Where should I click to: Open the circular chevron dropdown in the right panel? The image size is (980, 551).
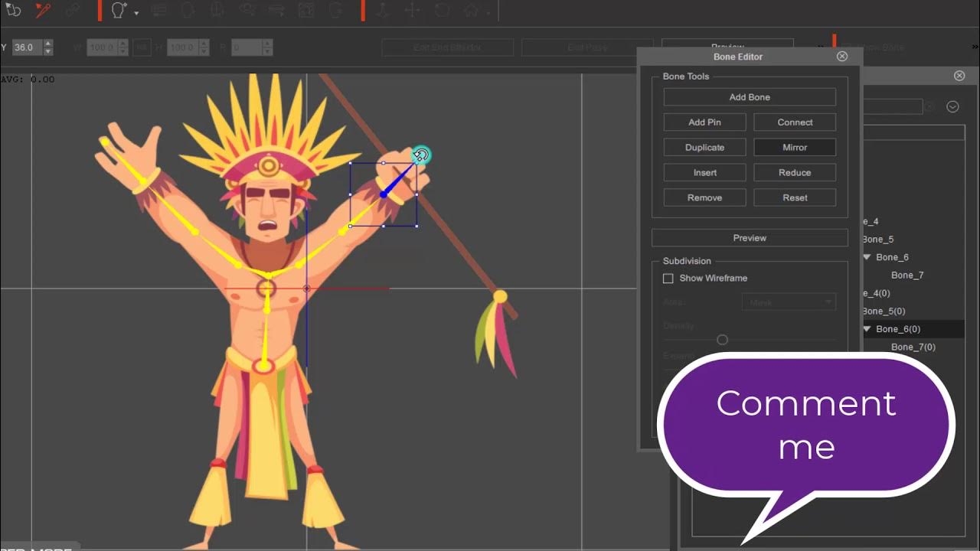tap(952, 106)
